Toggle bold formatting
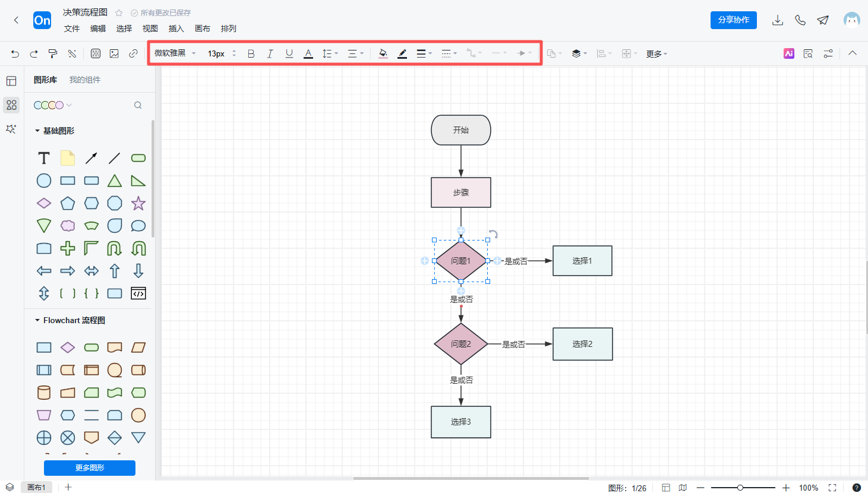Image resolution: width=868 pixels, height=493 pixels. (x=251, y=53)
